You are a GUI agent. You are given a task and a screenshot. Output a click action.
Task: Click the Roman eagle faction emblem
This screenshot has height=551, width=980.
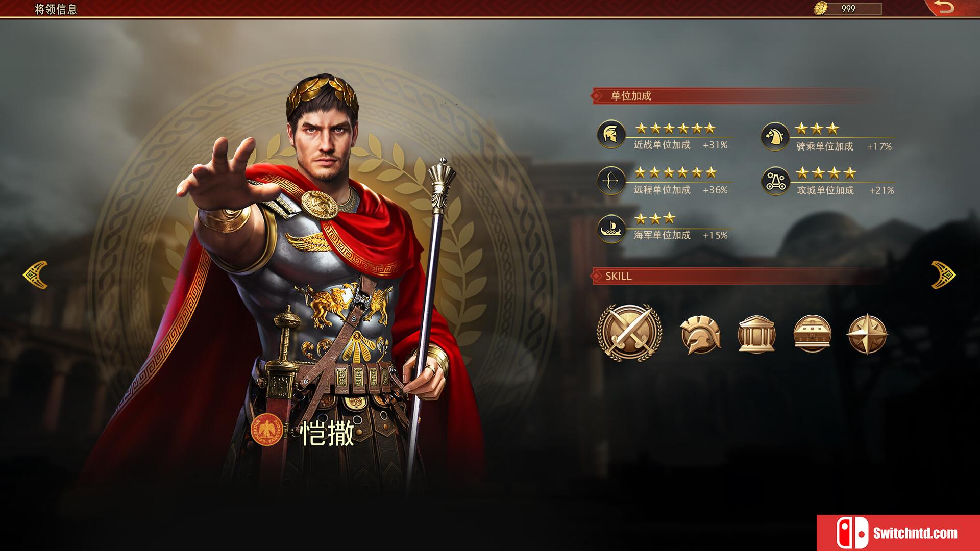pos(266,430)
